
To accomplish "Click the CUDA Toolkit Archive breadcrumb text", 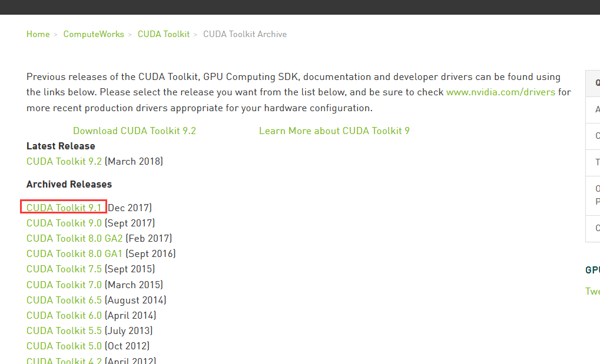I will pyautogui.click(x=245, y=34).
